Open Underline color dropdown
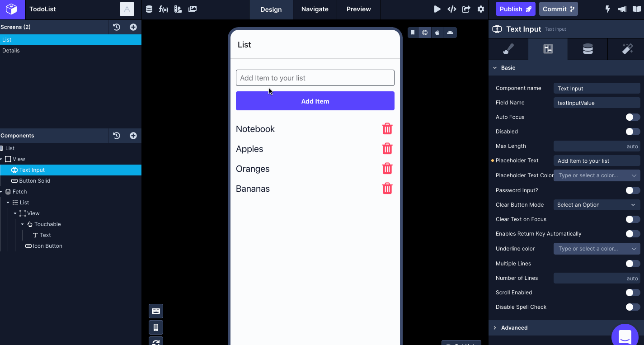Image resolution: width=644 pixels, height=345 pixels. click(597, 249)
